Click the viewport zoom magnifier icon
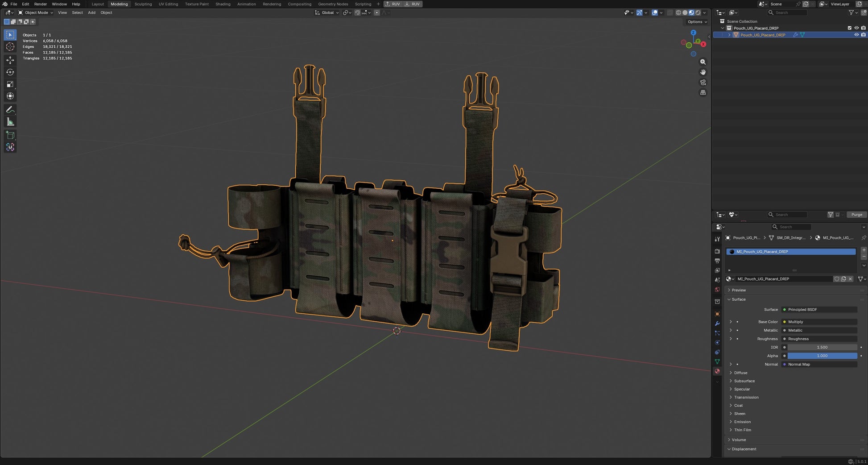 point(703,62)
